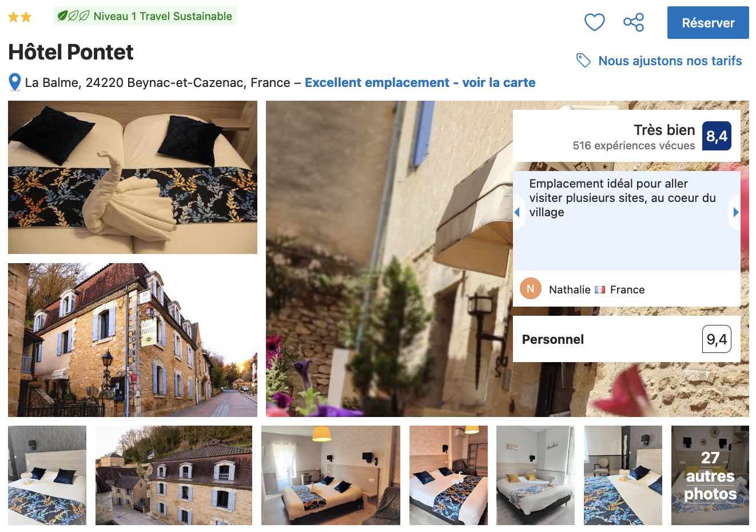Click the Réserver button
Image resolution: width=756 pixels, height=532 pixels.
(x=708, y=23)
